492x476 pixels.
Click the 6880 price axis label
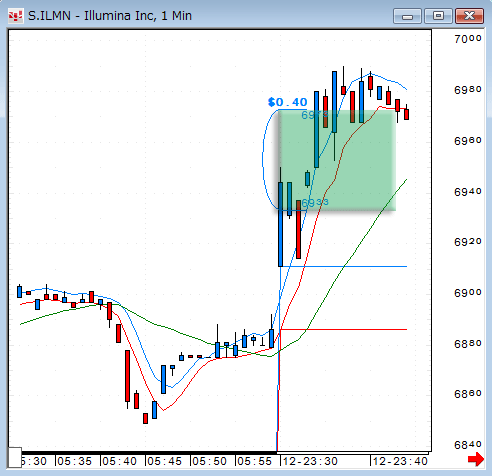coord(468,344)
